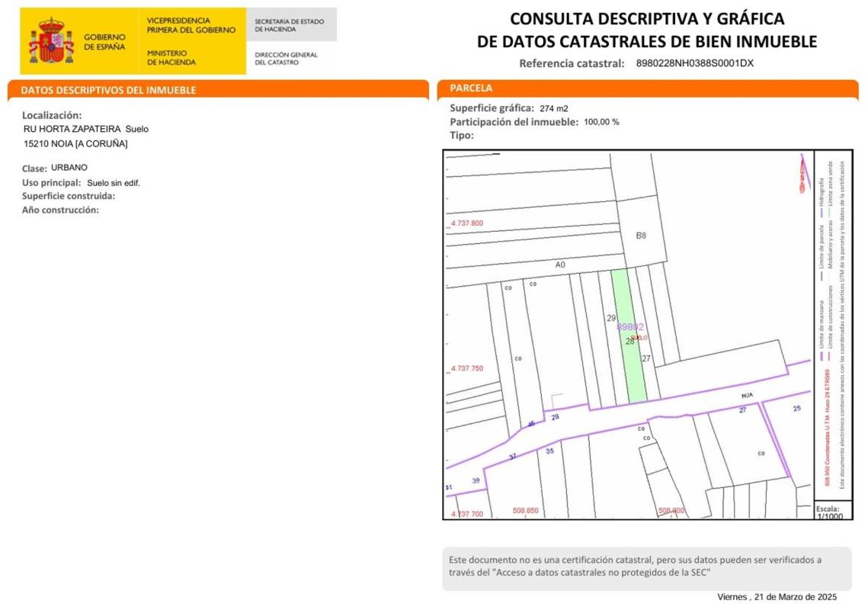Click the Secretaría de Estado de Hacienda box
The image size is (868, 610).
(x=290, y=25)
